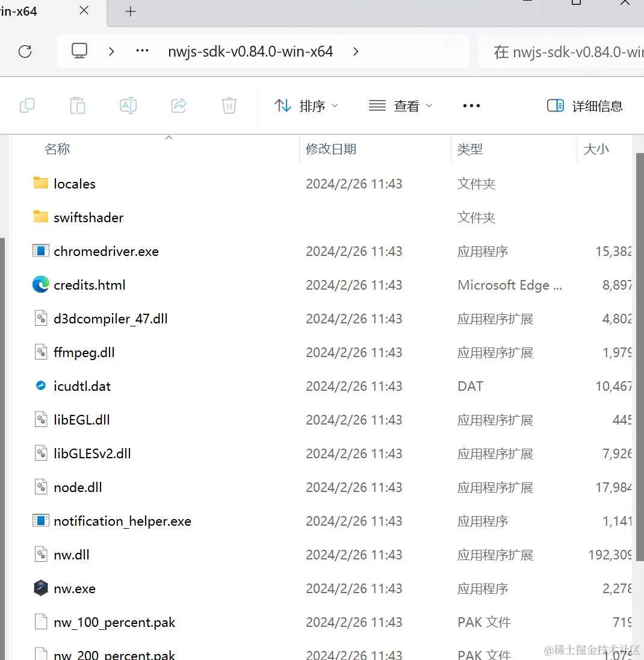The image size is (644, 660).
Task: Select the credits.html Edge icon
Action: tap(41, 285)
